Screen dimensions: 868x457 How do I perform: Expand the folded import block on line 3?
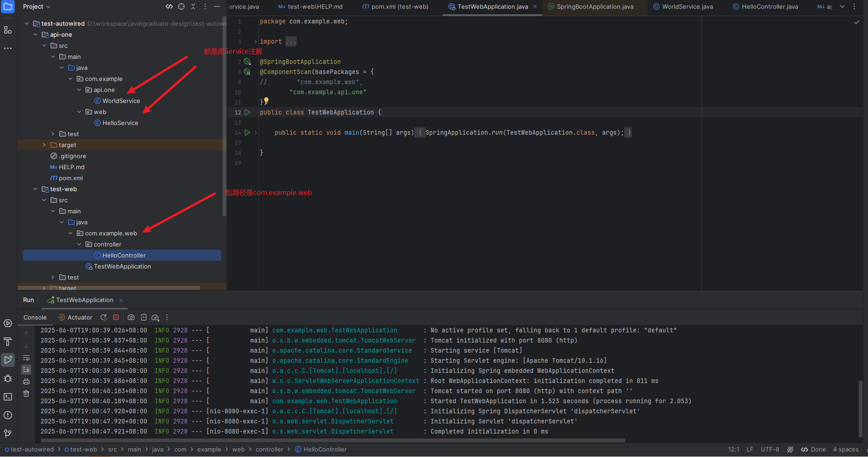256,41
